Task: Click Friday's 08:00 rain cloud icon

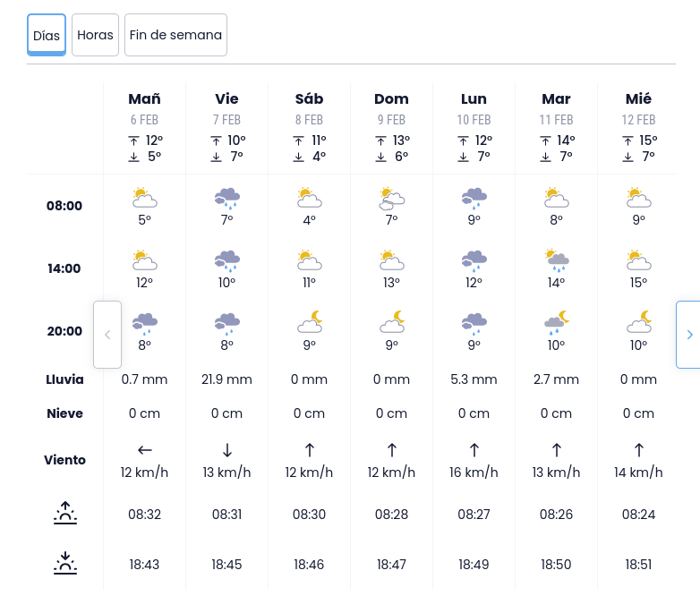Action: [x=226, y=198]
